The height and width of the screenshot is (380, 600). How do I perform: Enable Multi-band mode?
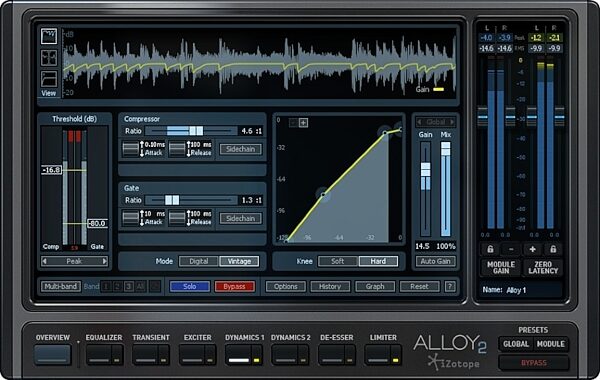click(61, 286)
